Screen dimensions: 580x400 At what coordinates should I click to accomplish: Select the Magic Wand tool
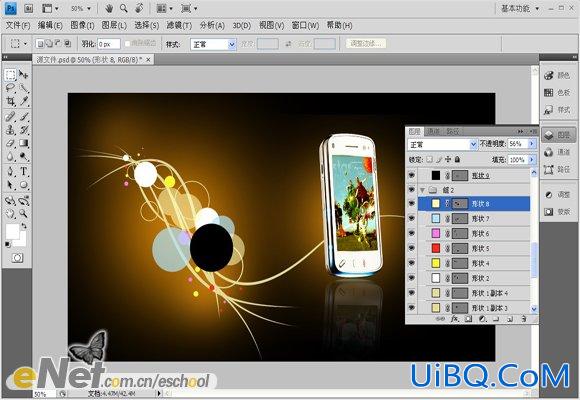[24, 88]
